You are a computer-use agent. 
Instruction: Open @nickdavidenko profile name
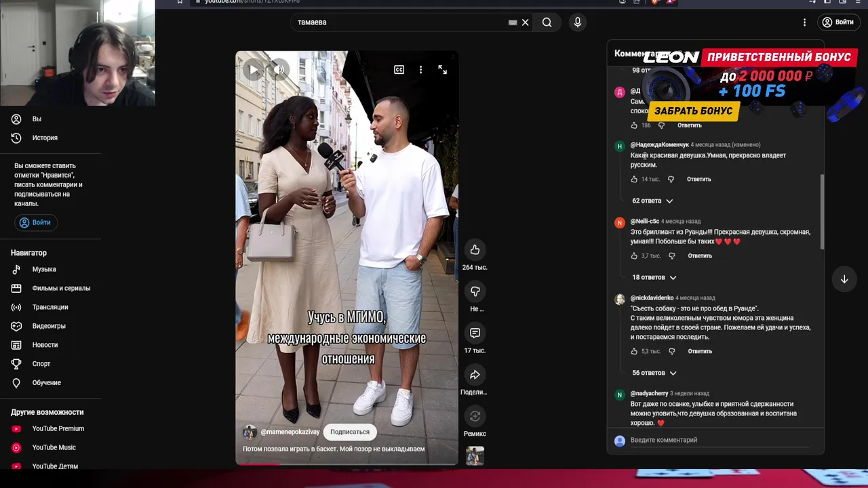[x=652, y=298]
